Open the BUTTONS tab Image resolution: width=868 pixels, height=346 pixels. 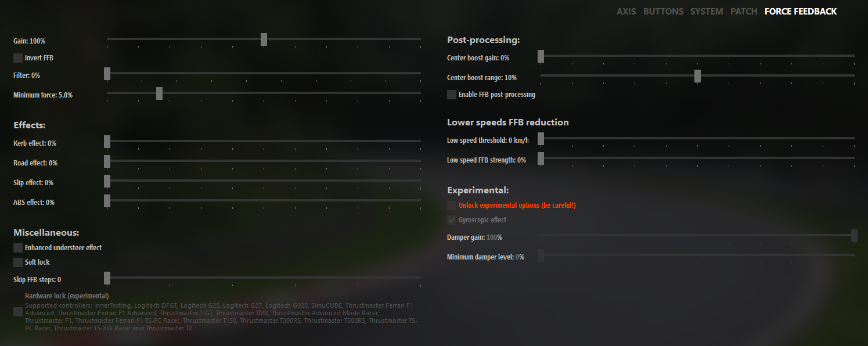(663, 11)
